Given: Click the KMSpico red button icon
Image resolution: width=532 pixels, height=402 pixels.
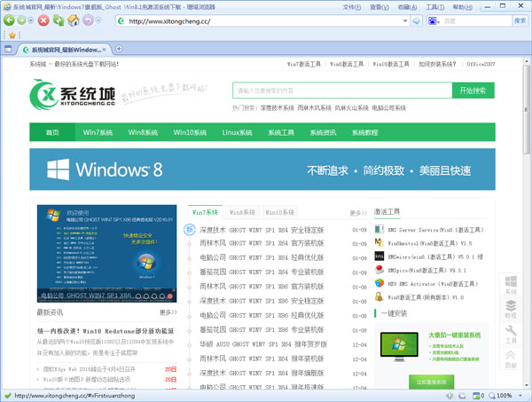Looking at the screenshot, I should click(379, 270).
